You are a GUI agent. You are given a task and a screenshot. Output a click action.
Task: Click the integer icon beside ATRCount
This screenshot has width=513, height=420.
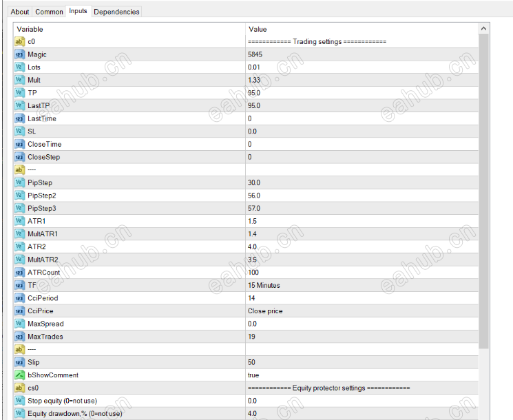coord(19,273)
